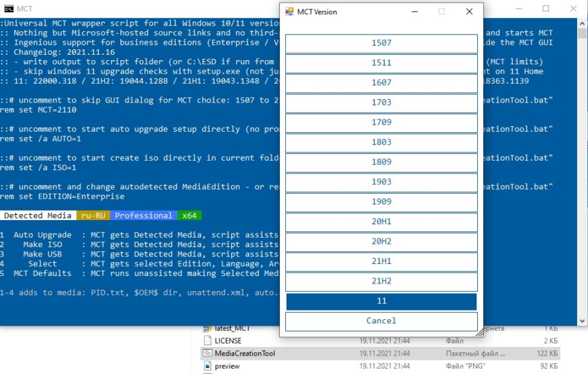This screenshot has width=588, height=374.
Task: Choose the 1511 version button
Action: click(381, 63)
